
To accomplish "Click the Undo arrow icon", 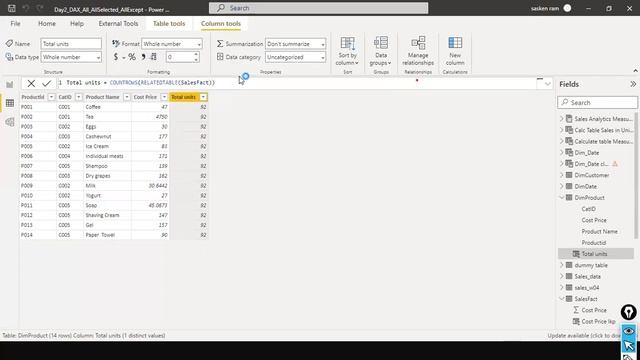I will click(26, 8).
